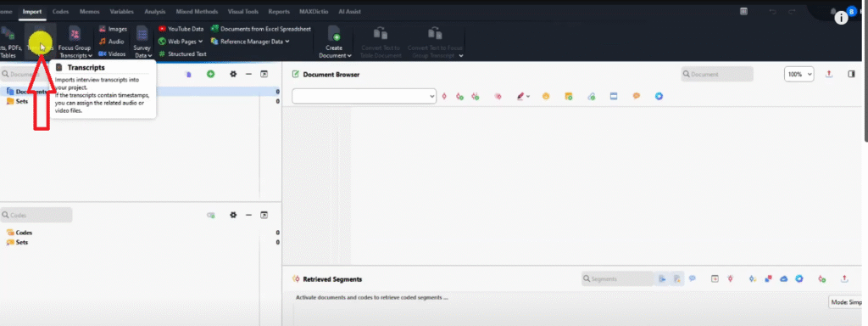This screenshot has width=868, height=326.
Task: Open the code selection combo box in Document Browser
Action: click(364, 96)
